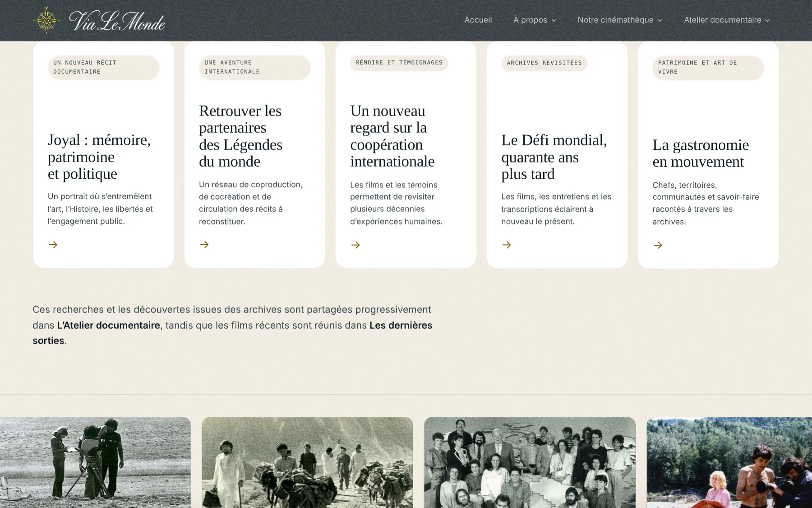
Task: Click the arrow icon on the Joyal card
Action: coord(53,245)
